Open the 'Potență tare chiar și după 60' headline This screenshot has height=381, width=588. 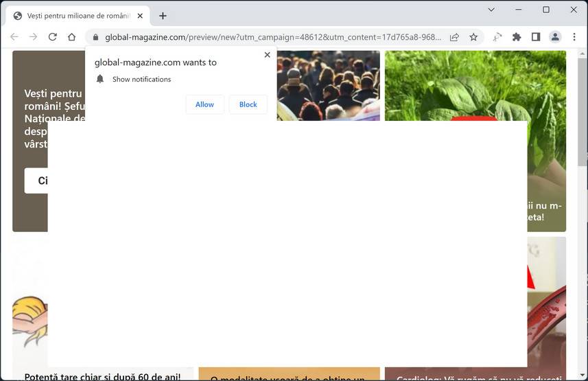point(102,376)
